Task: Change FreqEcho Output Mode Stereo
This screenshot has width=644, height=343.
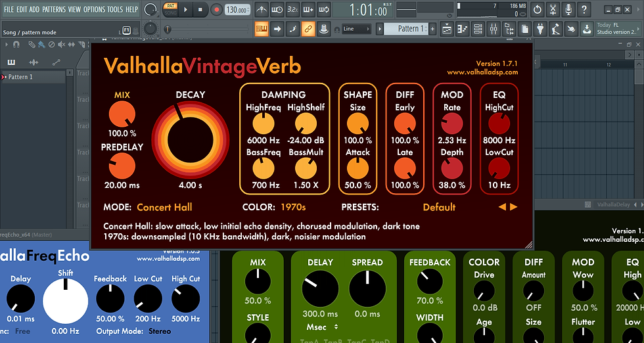Action: pyautogui.click(x=160, y=331)
